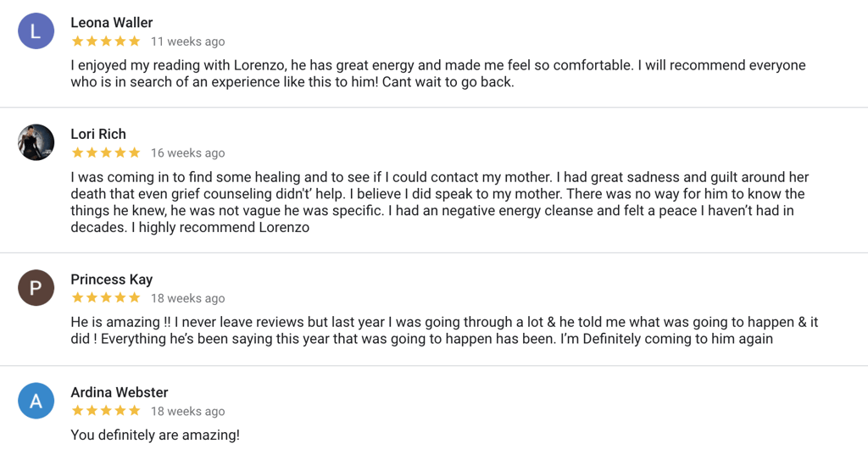Open Leona Waller's reviewer name link

coord(111,23)
